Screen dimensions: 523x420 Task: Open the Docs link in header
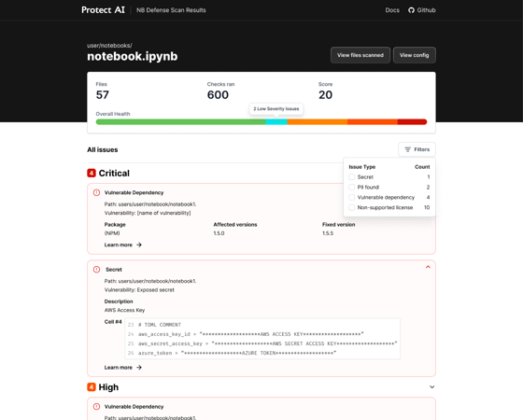pos(392,10)
